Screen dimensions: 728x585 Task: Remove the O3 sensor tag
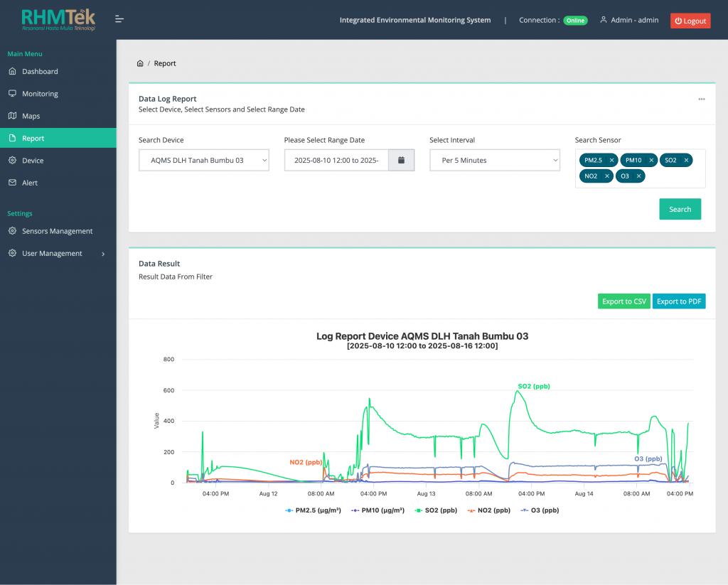click(x=638, y=176)
